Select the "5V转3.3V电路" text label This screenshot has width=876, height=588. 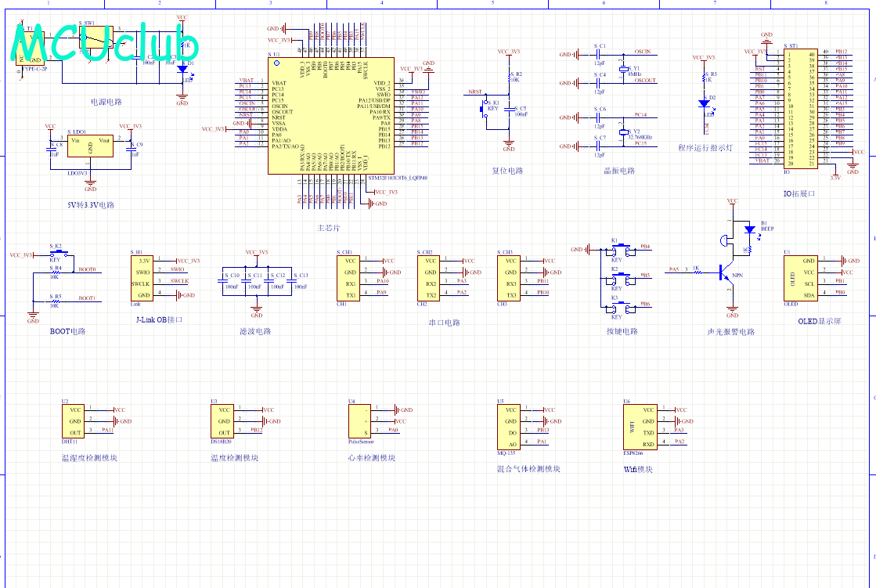[x=91, y=205]
